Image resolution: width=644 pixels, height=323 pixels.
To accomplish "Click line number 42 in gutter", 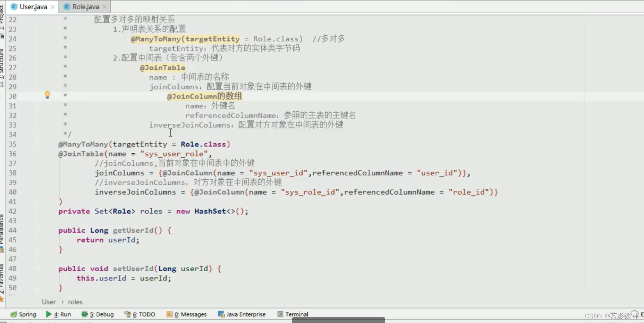I will point(12,211).
